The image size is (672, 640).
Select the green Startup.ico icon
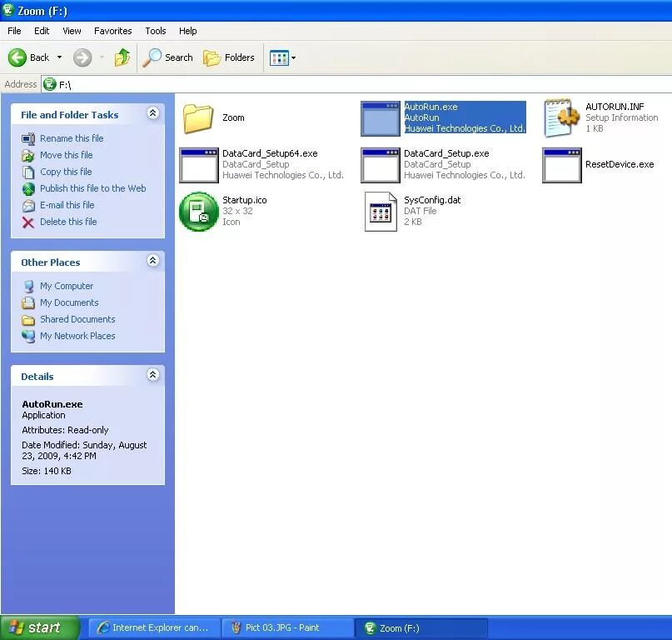pyautogui.click(x=199, y=212)
